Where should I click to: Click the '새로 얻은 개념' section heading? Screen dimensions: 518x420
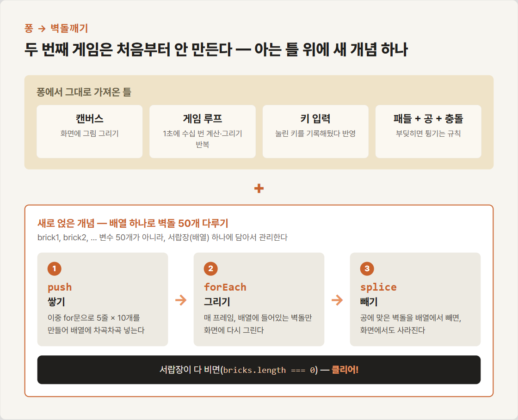click(133, 223)
